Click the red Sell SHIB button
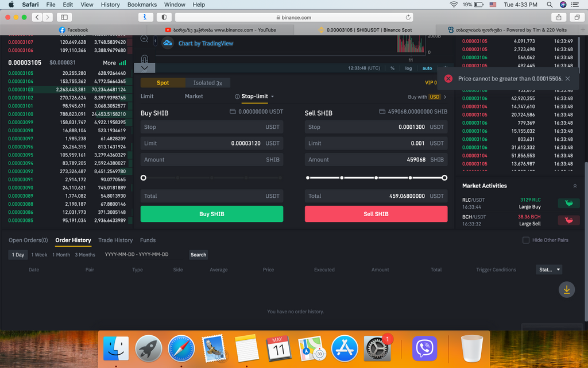This screenshot has height=368, width=588. point(376,214)
